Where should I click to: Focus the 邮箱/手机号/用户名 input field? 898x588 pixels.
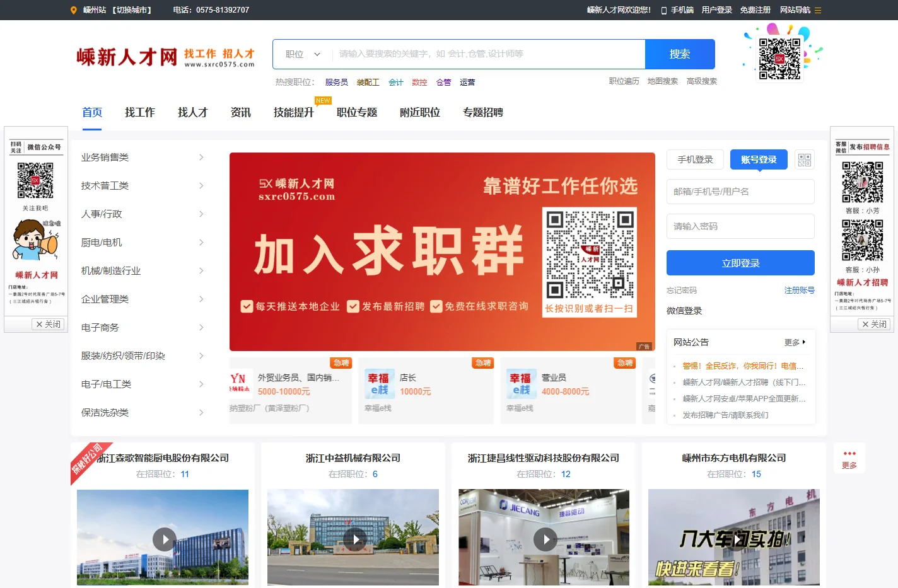coord(740,192)
